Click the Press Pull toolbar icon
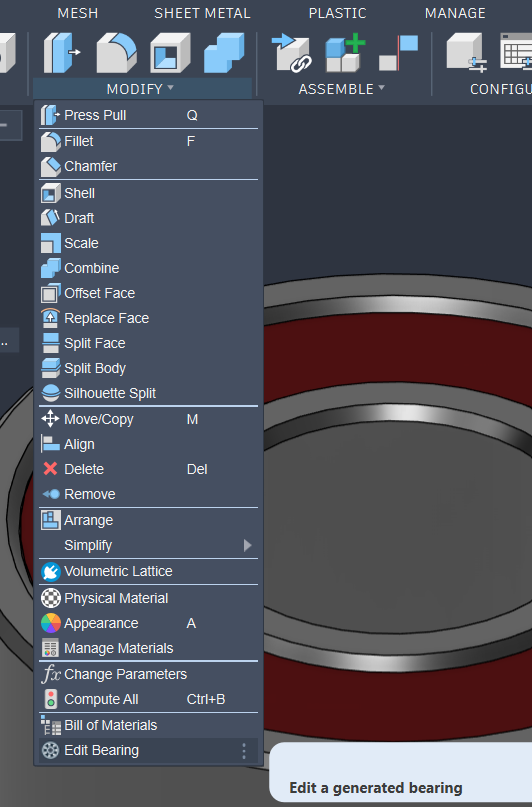Screen dimensions: 532x807 point(61,52)
